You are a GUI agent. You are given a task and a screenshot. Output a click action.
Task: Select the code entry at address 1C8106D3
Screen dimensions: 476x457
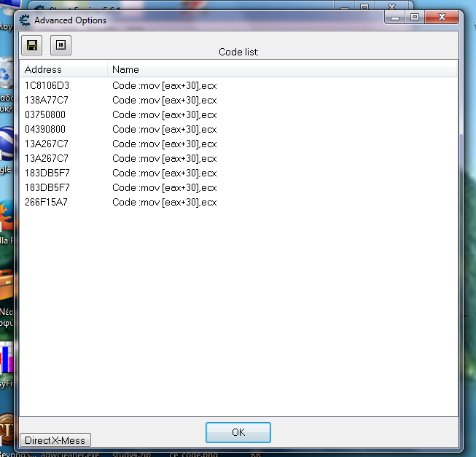[47, 85]
